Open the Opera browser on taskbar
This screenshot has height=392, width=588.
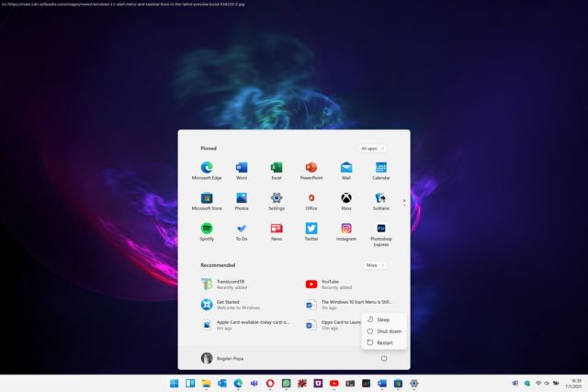pyautogui.click(x=270, y=384)
